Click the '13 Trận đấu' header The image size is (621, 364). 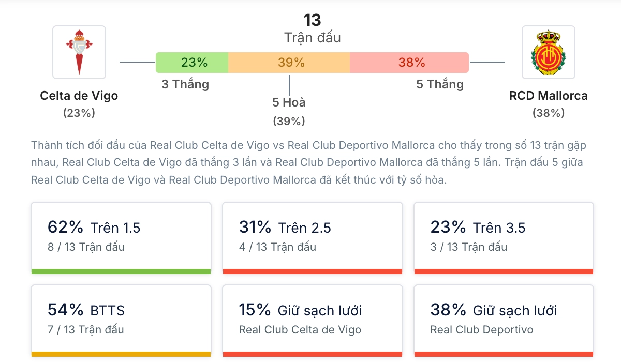coord(311,28)
